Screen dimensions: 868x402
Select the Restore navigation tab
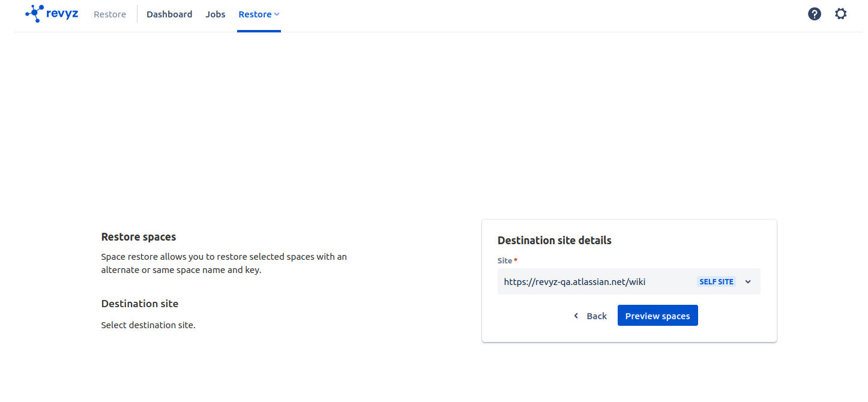coord(255,14)
